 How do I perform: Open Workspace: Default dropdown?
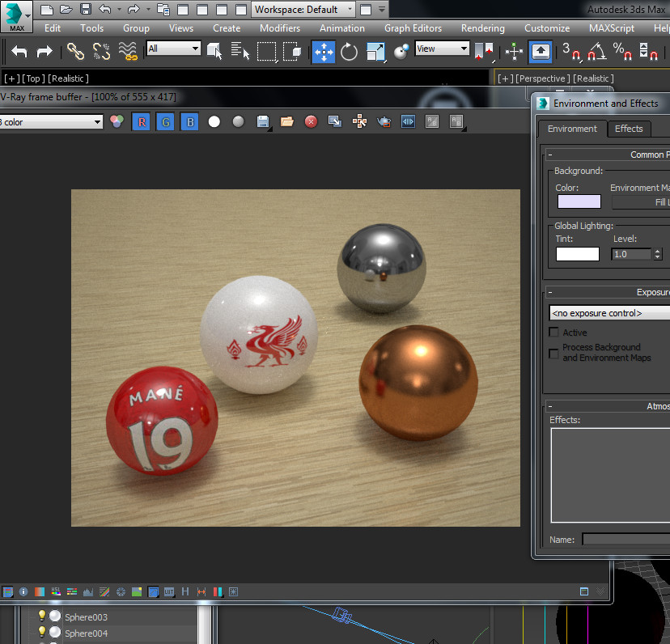[303, 10]
